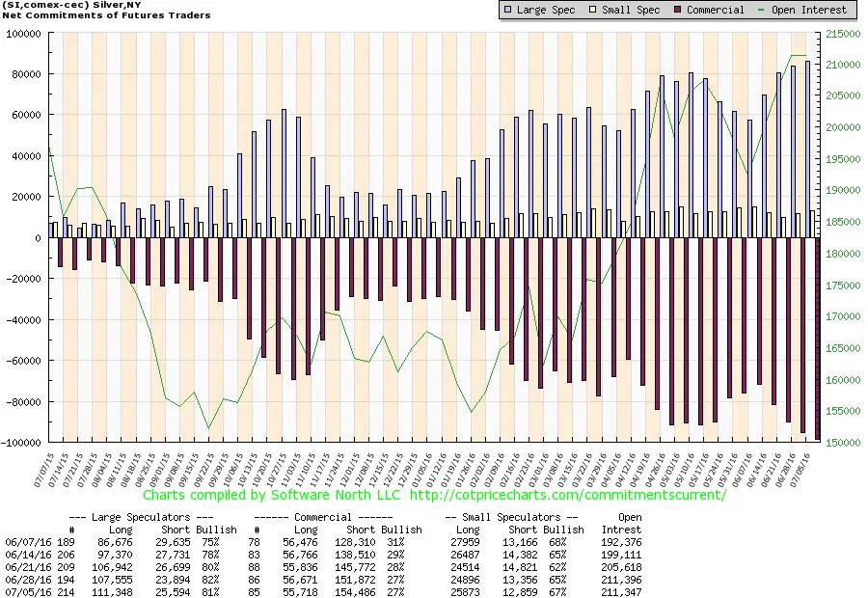Viewport: 868px width, 598px height.
Task: Click the Commercial short value 128,310
Action: point(355,543)
